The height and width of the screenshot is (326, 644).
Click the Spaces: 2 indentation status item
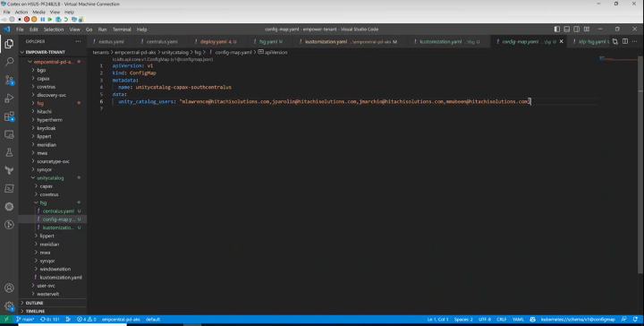point(463,320)
